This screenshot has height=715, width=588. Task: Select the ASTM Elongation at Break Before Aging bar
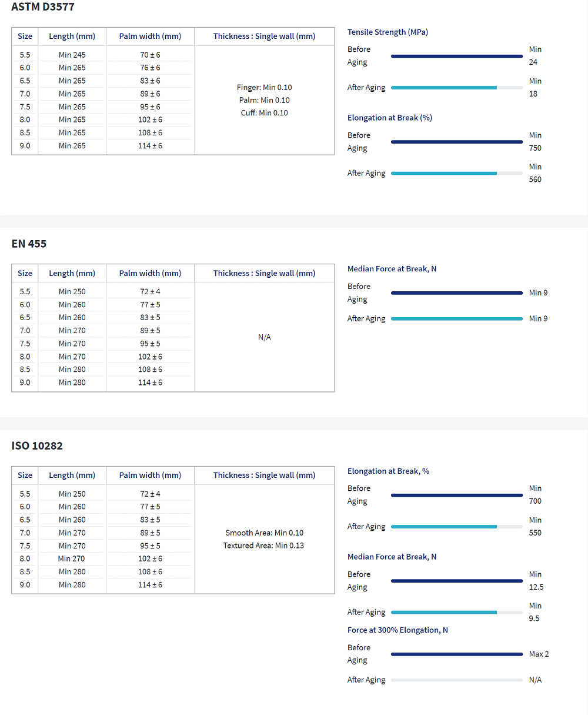[x=456, y=142]
